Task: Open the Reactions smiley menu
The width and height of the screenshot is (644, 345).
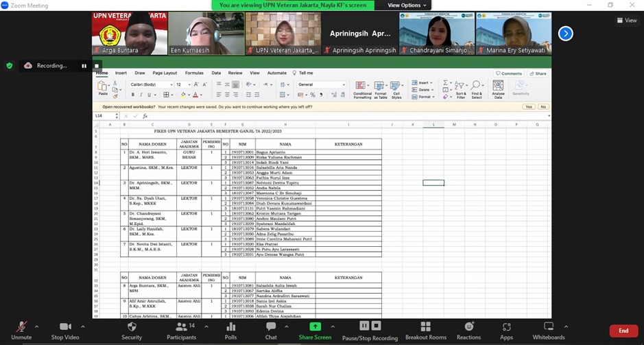Action: pos(469,328)
